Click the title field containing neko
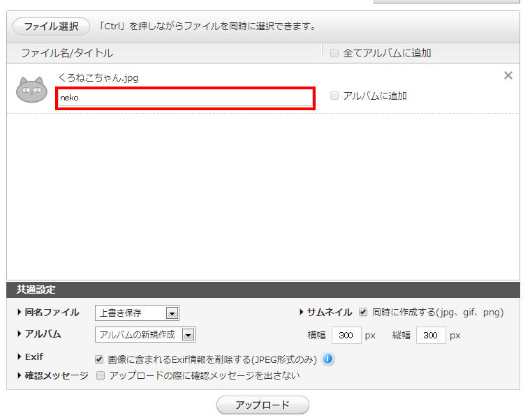Viewport: 530px width, 420px height. 185,98
